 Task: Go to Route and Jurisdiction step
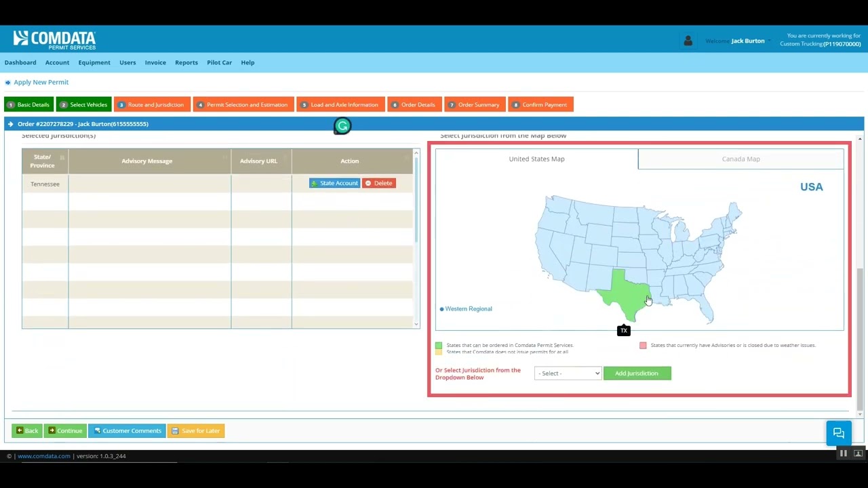(x=152, y=104)
